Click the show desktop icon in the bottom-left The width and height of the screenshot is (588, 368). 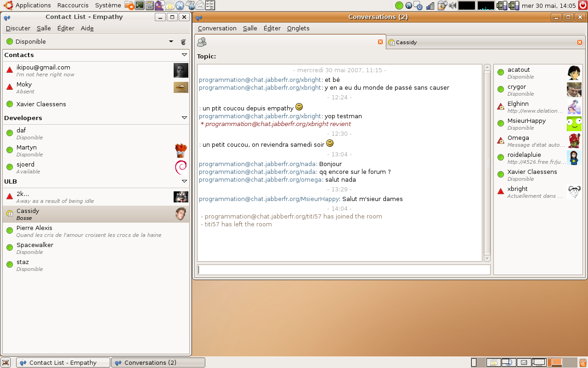pos(6,362)
